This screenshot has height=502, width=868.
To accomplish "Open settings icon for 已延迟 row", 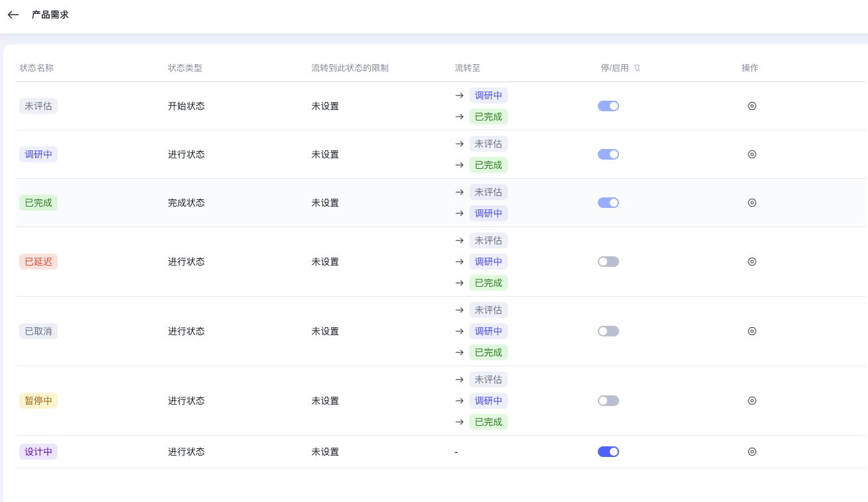I will [x=751, y=262].
